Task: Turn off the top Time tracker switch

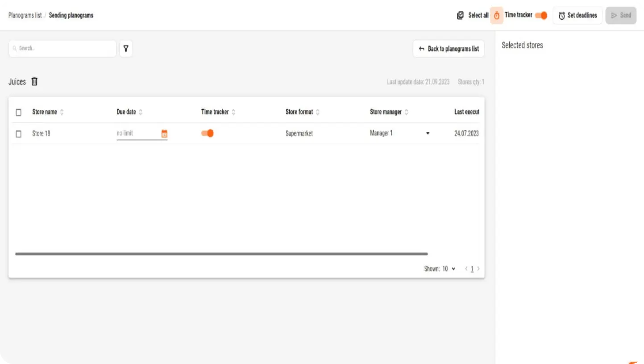Action: point(541,15)
